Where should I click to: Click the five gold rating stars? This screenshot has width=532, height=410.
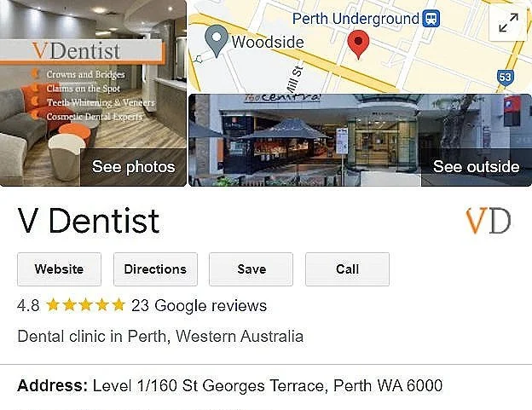click(85, 305)
